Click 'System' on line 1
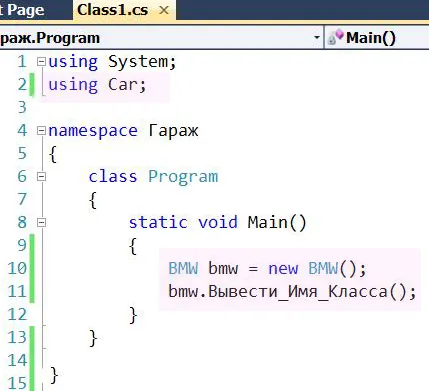The height and width of the screenshot is (391, 429). tap(138, 62)
